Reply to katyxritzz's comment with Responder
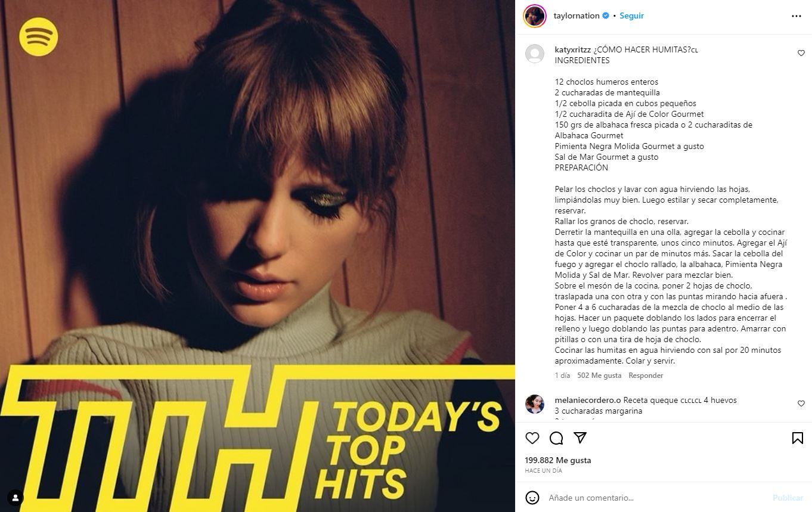The image size is (812, 512). pyautogui.click(x=646, y=376)
